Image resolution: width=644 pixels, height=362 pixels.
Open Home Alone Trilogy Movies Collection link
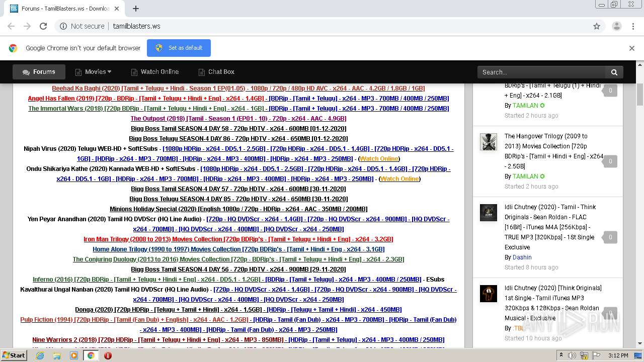coord(238,249)
